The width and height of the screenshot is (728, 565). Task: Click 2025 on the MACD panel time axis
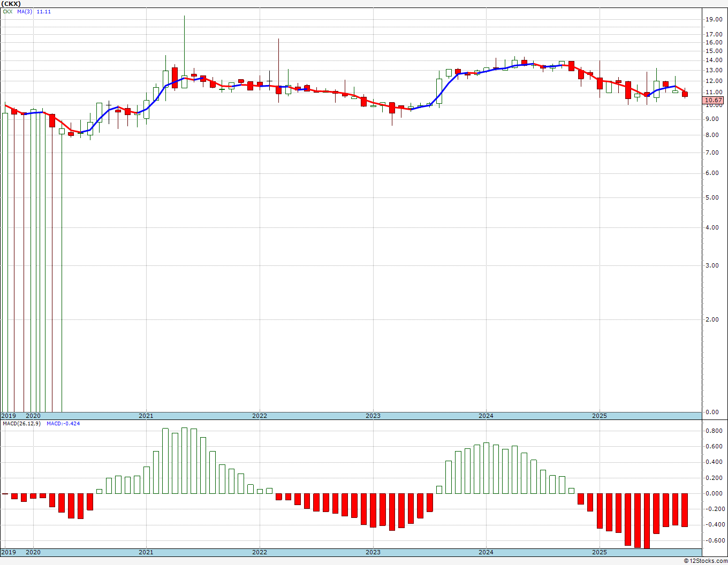tap(600, 552)
